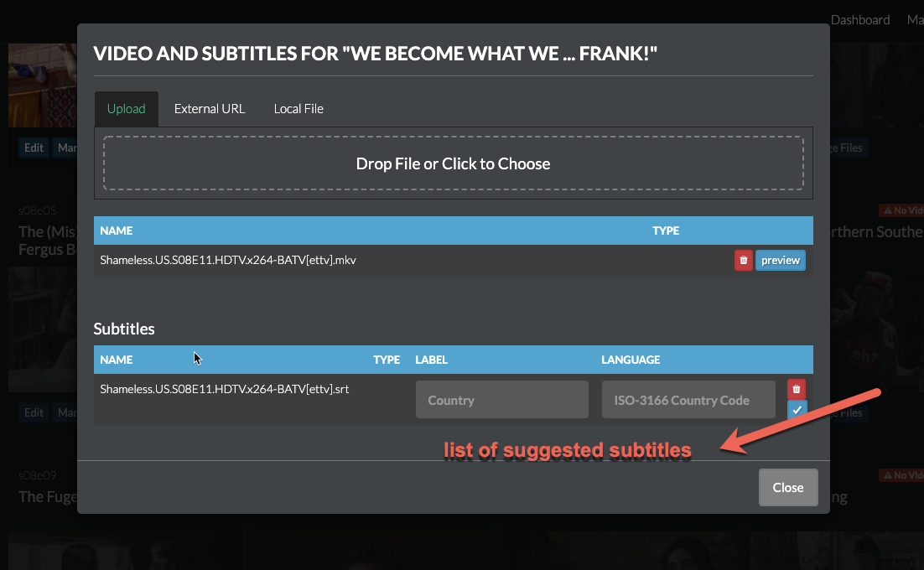
Task: Delete the srt subtitle via red trash icon
Action: pyautogui.click(x=796, y=389)
